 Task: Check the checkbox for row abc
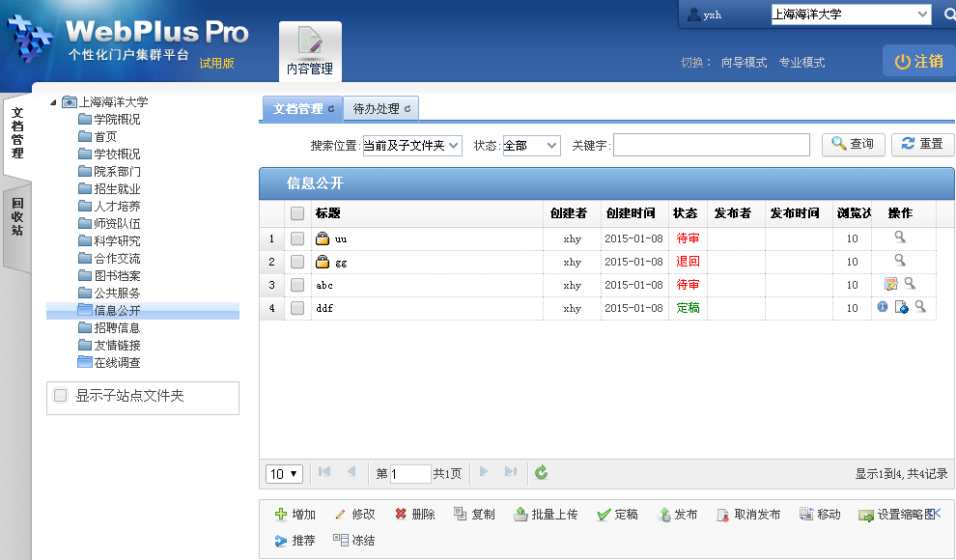tap(297, 285)
